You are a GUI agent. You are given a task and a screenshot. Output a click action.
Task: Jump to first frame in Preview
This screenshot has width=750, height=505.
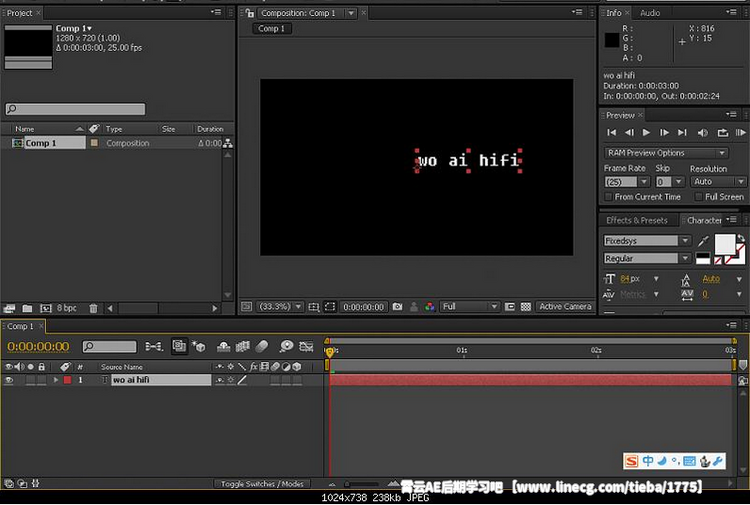611,132
